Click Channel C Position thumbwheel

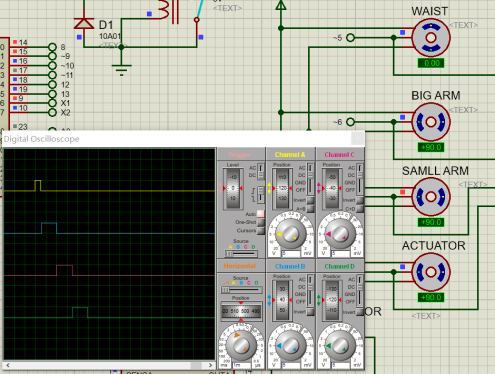click(x=332, y=189)
